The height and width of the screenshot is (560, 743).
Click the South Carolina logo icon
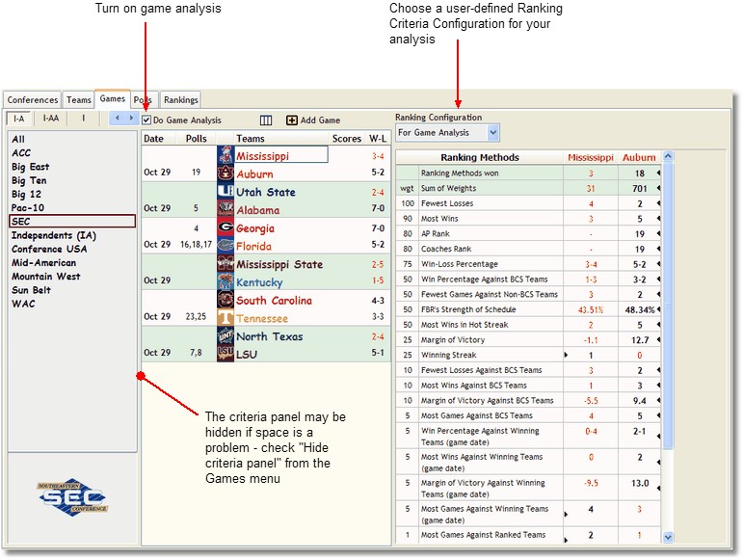pyautogui.click(x=226, y=299)
